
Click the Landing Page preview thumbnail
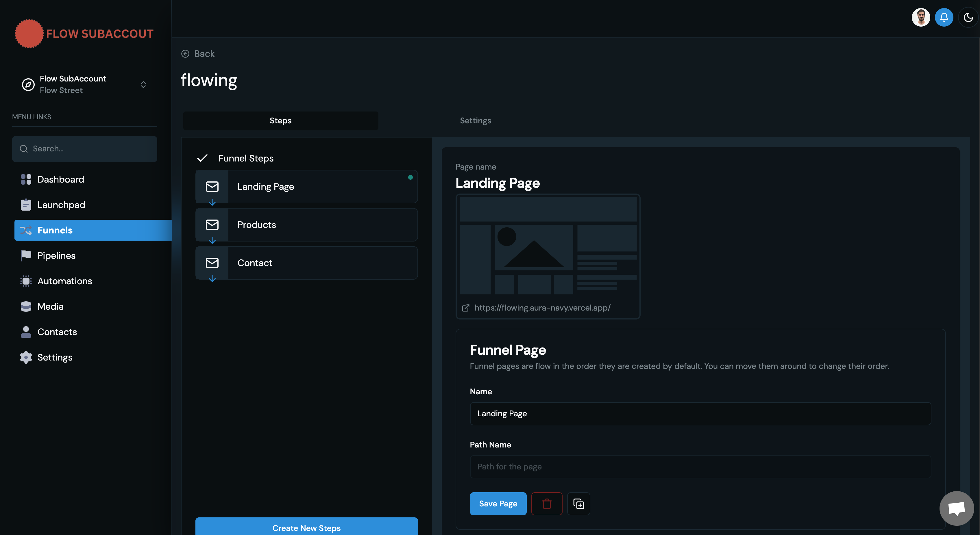(548, 246)
